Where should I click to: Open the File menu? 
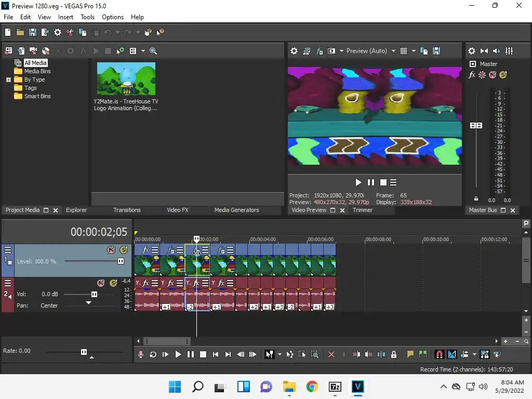(x=8, y=17)
